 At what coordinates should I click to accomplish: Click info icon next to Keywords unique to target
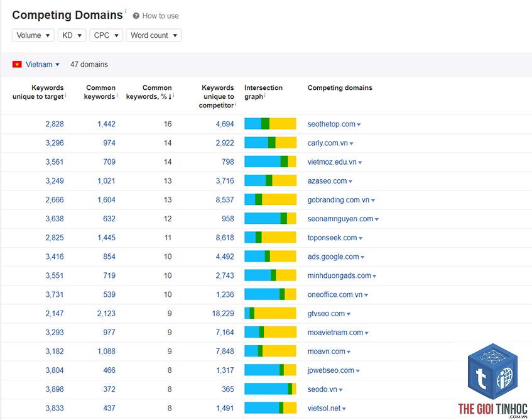(65, 96)
